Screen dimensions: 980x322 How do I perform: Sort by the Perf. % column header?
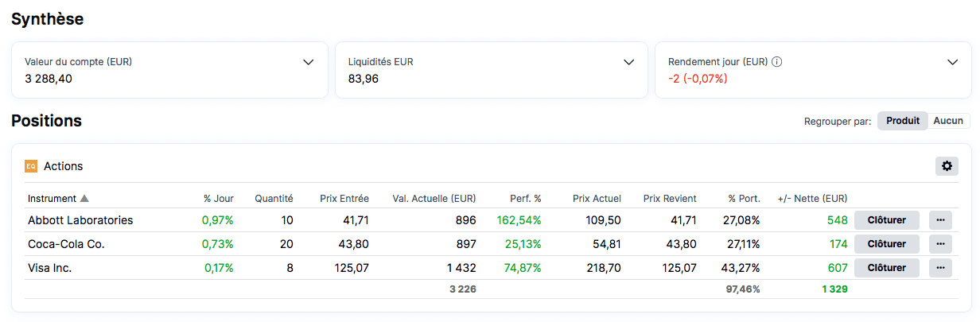pos(525,199)
